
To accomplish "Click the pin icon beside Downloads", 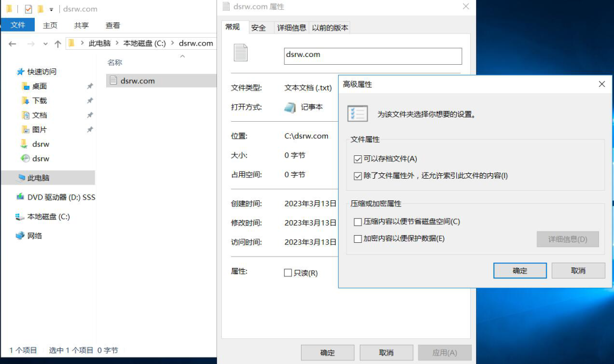I will (x=90, y=101).
